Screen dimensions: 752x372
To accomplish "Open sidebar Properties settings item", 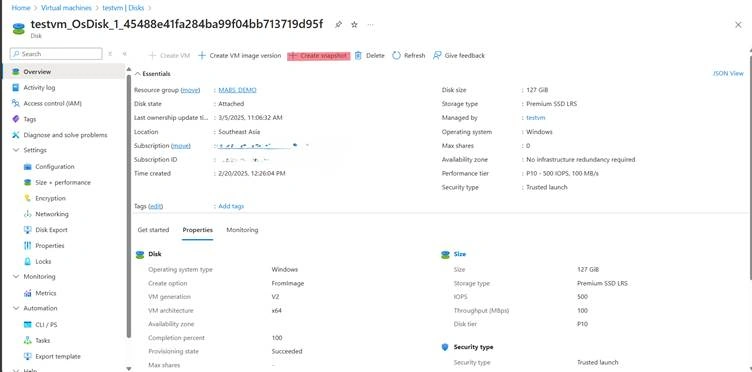I will [50, 245].
